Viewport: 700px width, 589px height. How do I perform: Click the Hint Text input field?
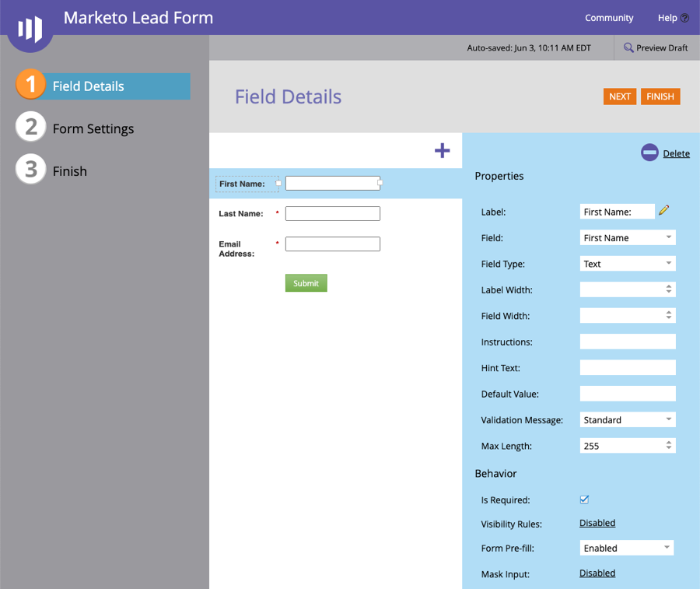pos(628,368)
